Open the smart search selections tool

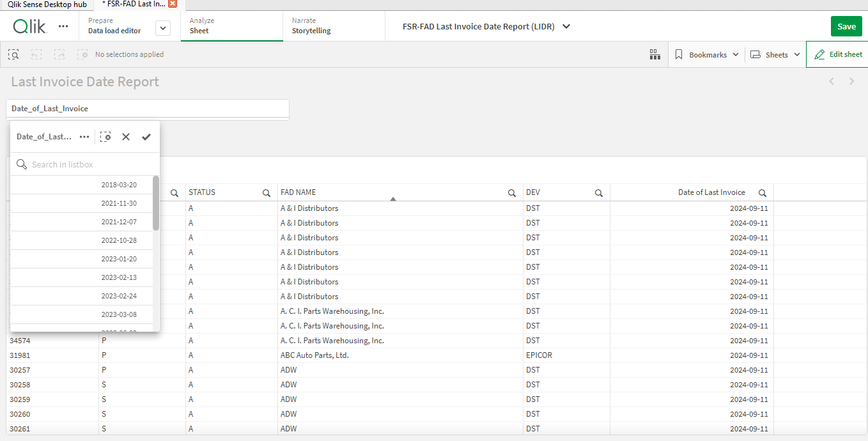[13, 54]
